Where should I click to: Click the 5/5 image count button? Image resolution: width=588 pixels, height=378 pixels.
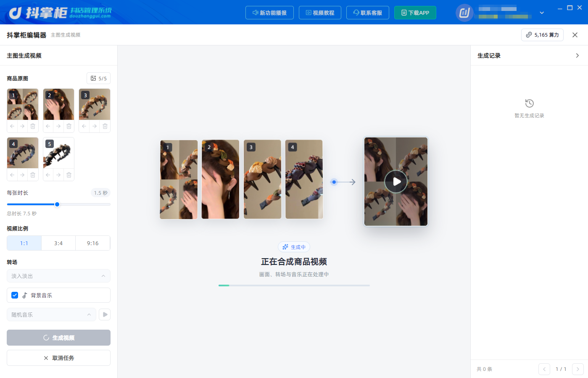99,78
